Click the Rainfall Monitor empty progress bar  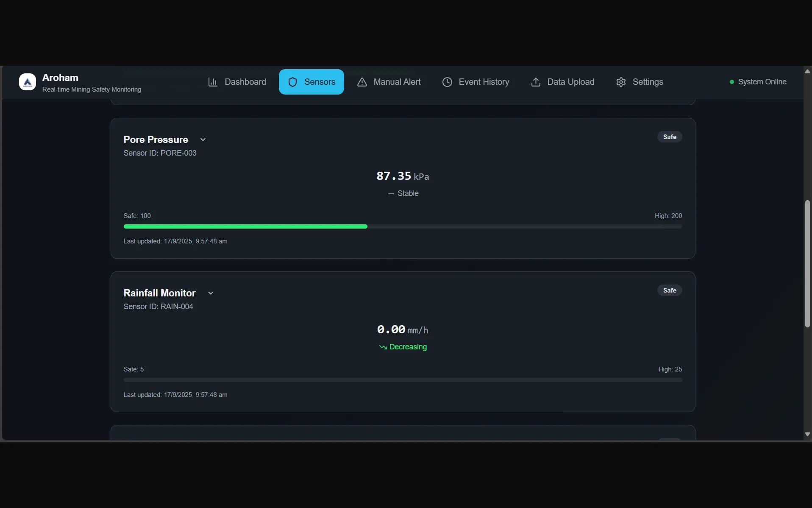[x=403, y=380]
